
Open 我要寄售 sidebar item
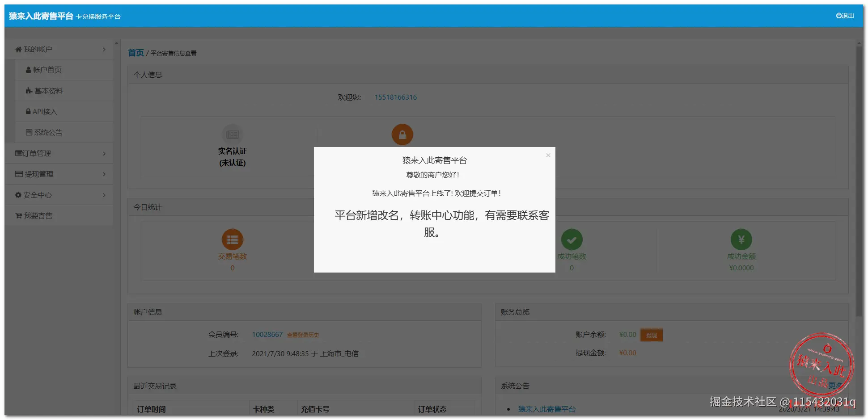point(59,216)
